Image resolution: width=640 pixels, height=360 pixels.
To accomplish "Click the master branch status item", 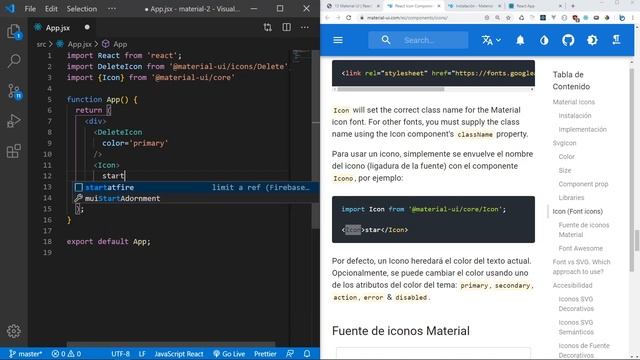I will click(x=25, y=354).
